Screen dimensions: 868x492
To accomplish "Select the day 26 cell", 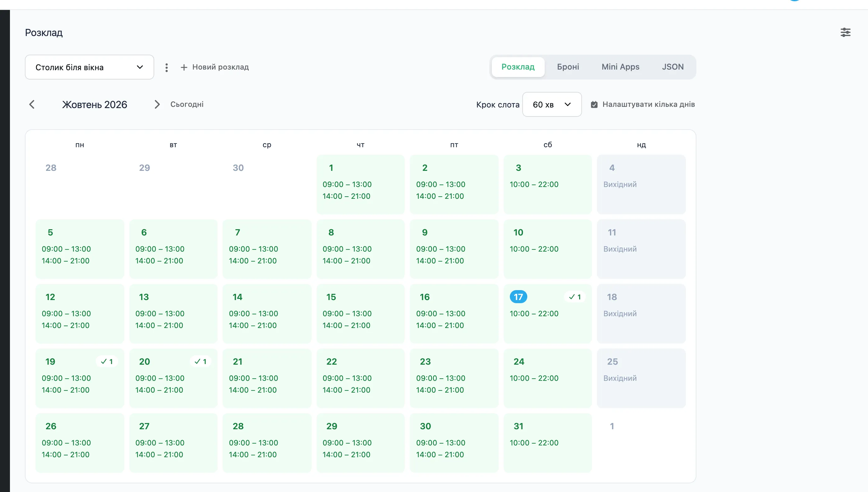I will point(80,443).
